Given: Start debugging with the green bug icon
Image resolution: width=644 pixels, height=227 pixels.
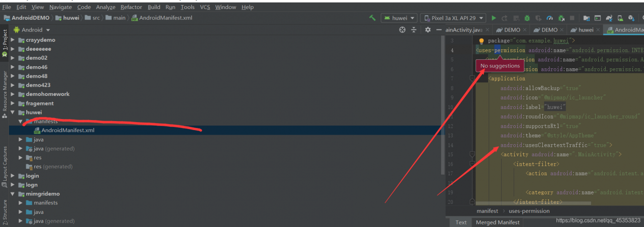Looking at the screenshot, I should pyautogui.click(x=527, y=18).
